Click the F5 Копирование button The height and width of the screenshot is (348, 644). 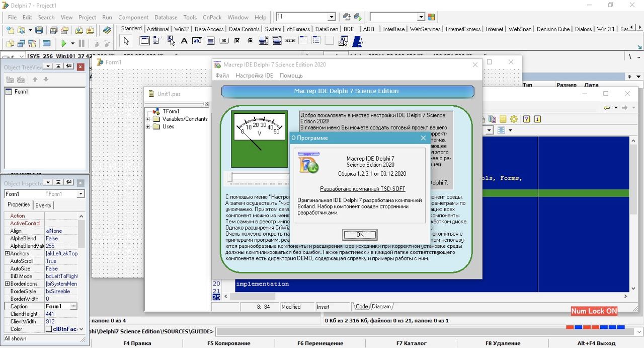(228, 343)
